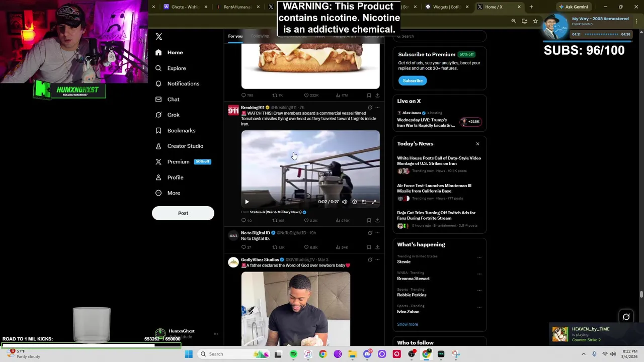Open Alex Jones live broadcast on X
This screenshot has height=362, width=644.
439,119
